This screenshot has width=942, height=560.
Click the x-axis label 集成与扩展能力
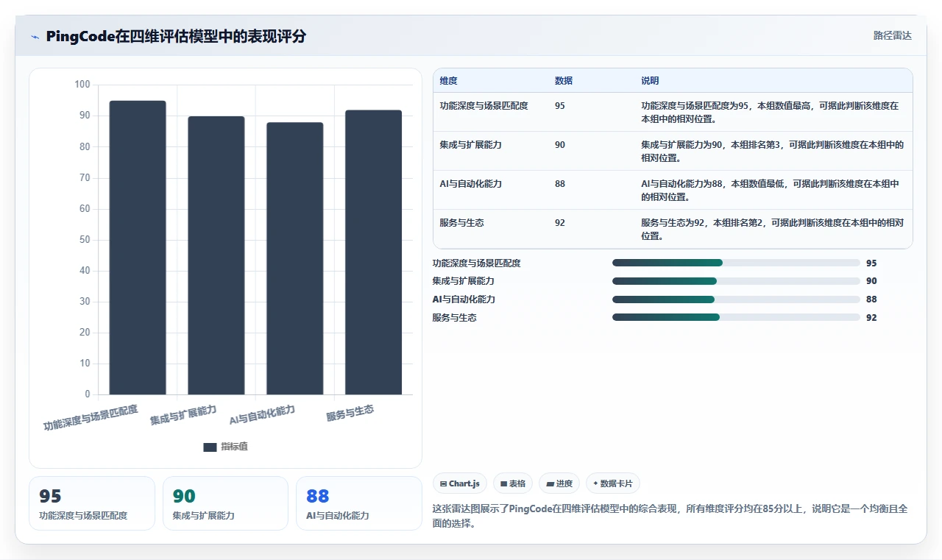[183, 415]
